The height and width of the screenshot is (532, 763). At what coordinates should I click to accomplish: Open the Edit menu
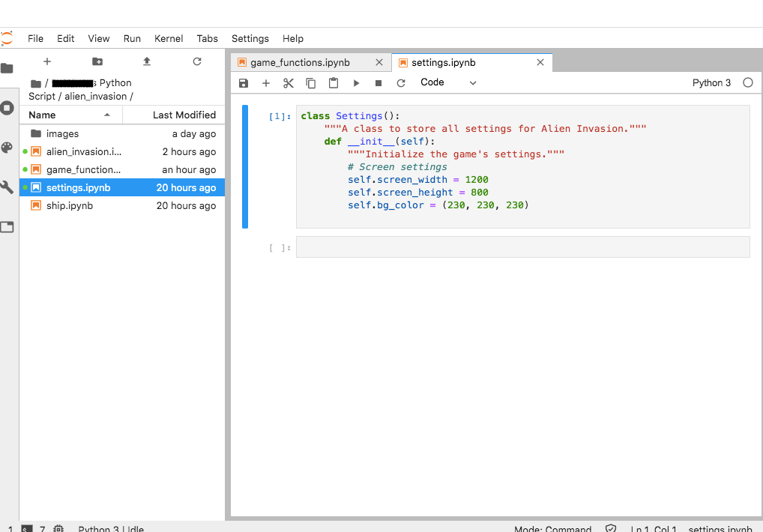pyautogui.click(x=66, y=38)
